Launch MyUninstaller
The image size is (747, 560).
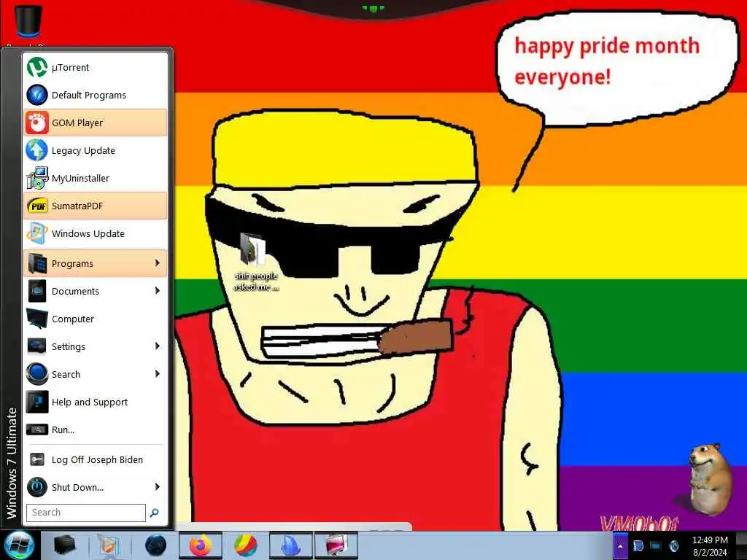pyautogui.click(x=96, y=178)
